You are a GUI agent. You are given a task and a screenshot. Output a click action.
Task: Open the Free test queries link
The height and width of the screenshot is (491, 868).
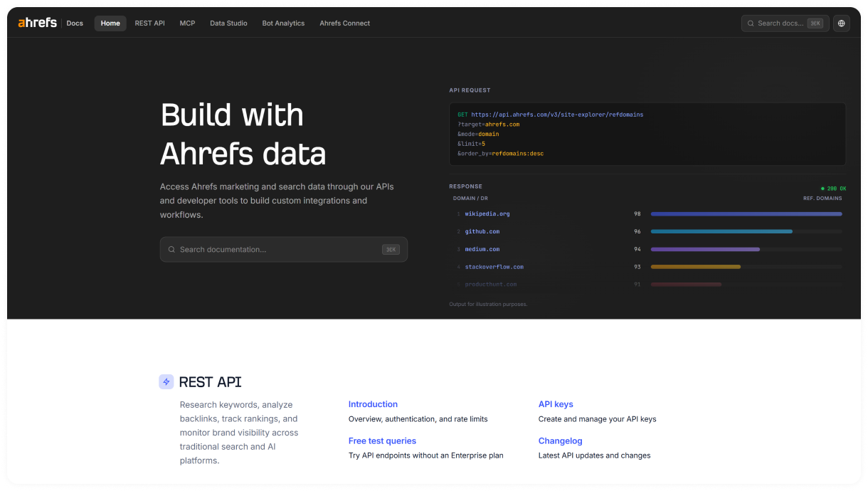(x=382, y=441)
